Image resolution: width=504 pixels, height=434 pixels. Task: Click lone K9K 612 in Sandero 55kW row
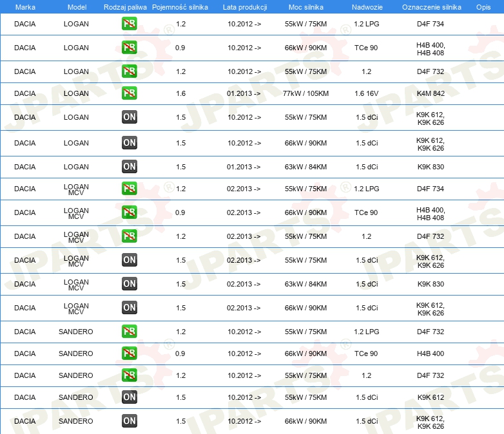click(x=431, y=397)
